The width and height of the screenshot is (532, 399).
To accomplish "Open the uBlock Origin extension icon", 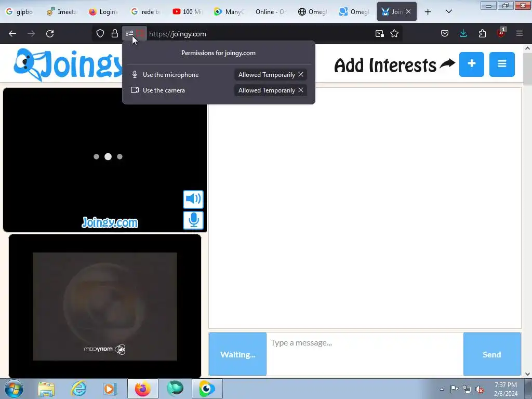I will click(x=501, y=33).
